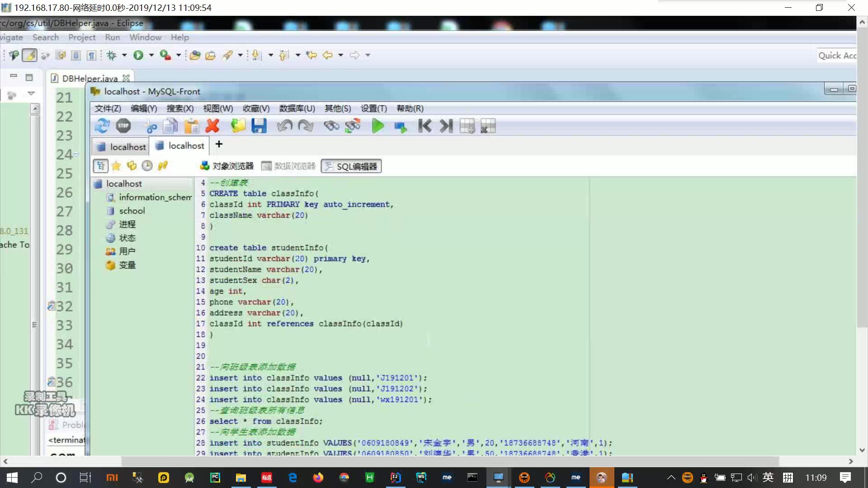
Task: Select the localhost root tree node
Action: (124, 183)
